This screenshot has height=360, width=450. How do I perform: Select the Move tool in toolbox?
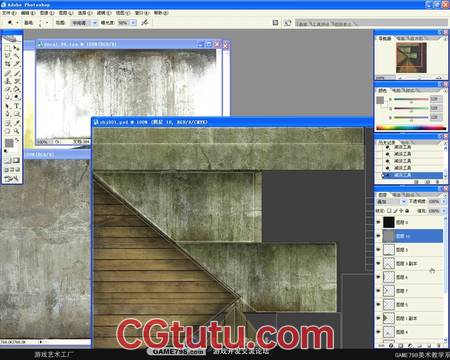16,48
